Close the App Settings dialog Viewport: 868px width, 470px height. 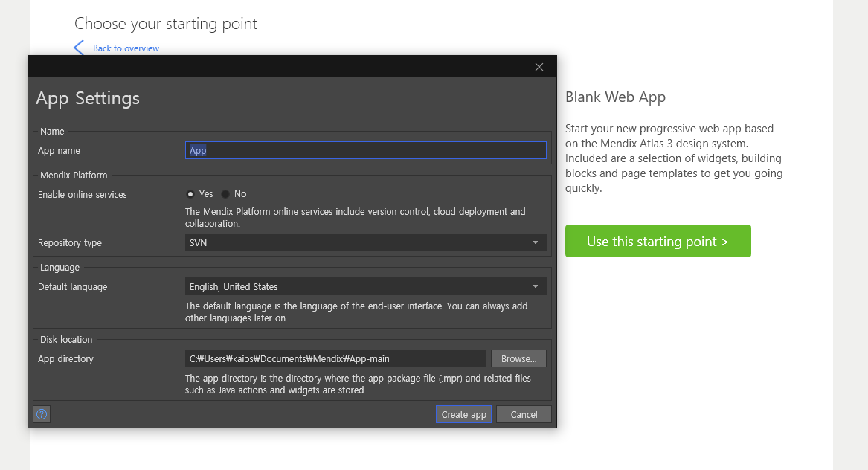pos(539,67)
